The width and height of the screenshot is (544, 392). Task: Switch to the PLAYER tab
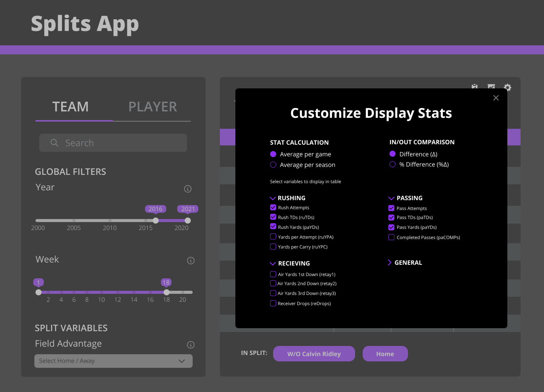click(153, 107)
